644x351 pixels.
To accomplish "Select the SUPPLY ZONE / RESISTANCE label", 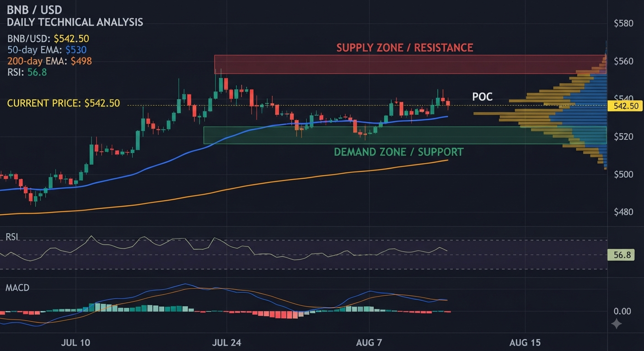I will click(405, 48).
